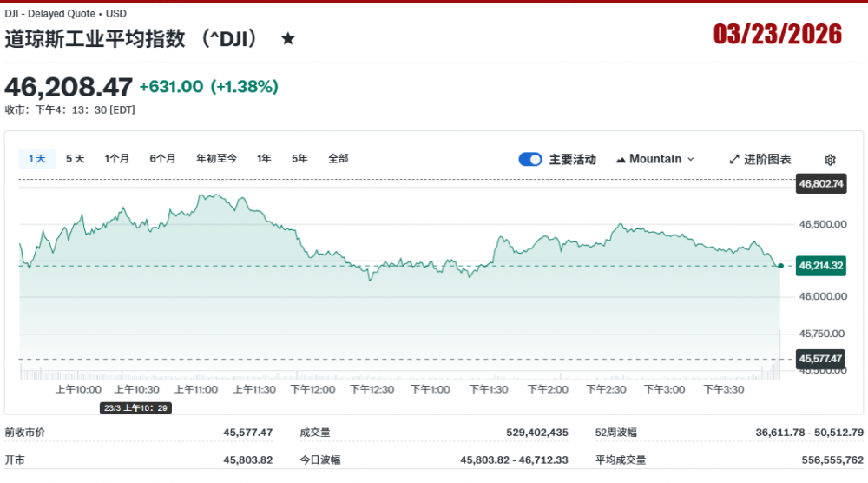Select the 1个月 range tab
This screenshot has height=483, width=868.
pos(117,159)
